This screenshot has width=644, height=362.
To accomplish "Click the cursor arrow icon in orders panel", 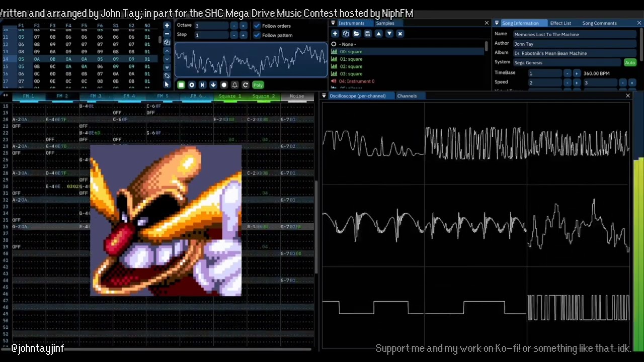I will 167,84.
